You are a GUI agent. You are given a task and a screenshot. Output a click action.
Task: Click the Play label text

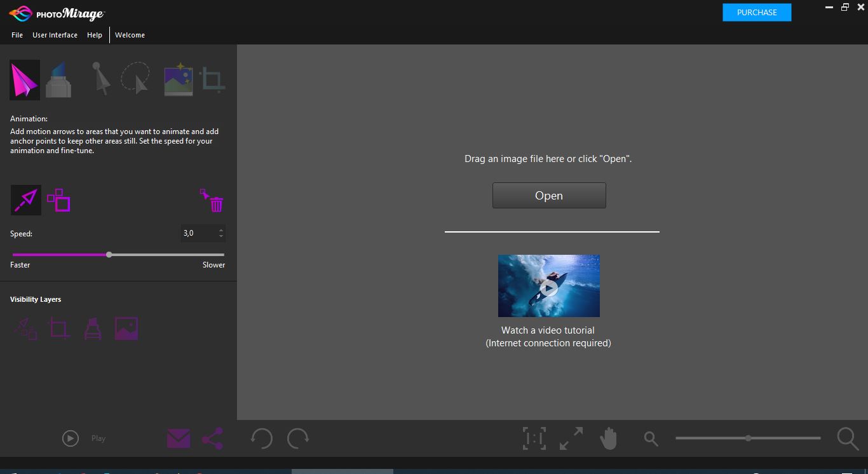[98, 438]
